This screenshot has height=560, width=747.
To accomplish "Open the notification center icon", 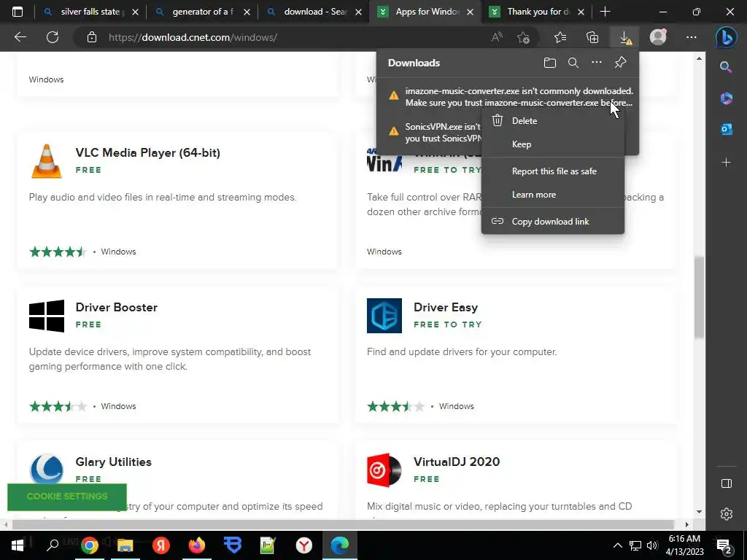I will pyautogui.click(x=724, y=546).
